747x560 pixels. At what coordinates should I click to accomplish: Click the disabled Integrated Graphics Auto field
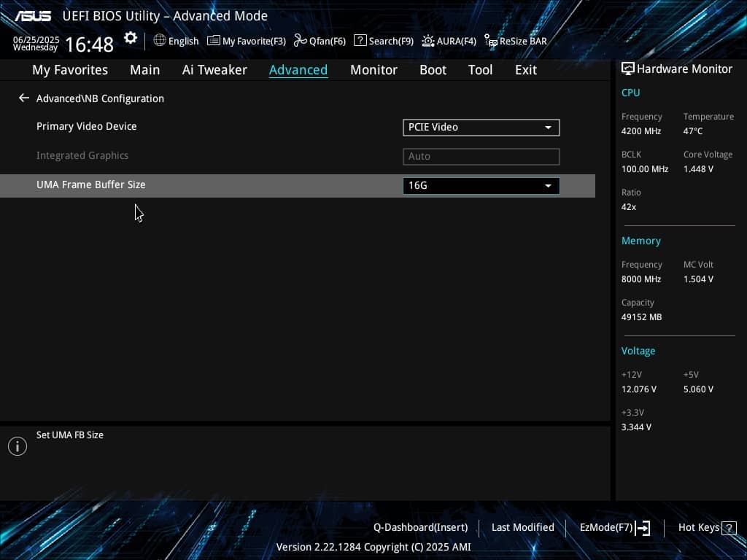click(x=481, y=156)
